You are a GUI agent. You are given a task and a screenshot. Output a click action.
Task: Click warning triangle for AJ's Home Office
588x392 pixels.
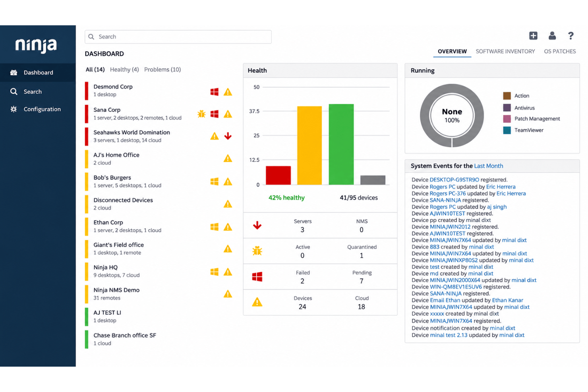(228, 158)
